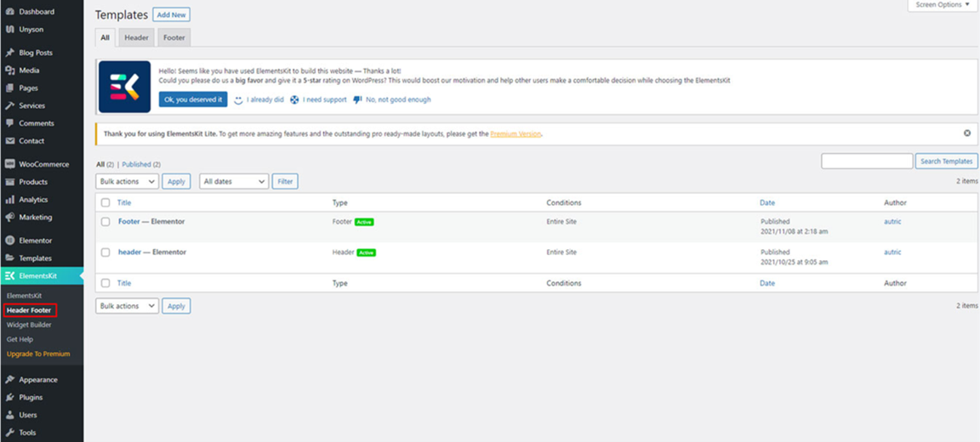The image size is (980, 442).
Task: Switch to the Footer tab
Action: click(x=174, y=37)
